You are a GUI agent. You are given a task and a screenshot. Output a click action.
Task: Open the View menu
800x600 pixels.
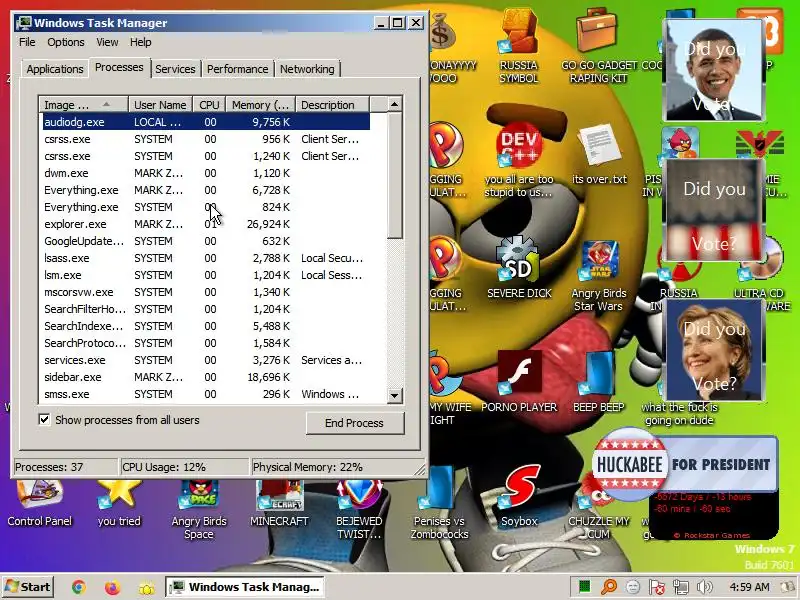click(107, 42)
